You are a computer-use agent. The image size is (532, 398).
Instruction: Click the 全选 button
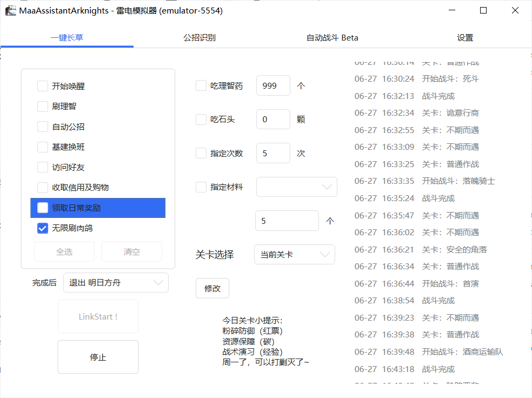click(x=64, y=252)
